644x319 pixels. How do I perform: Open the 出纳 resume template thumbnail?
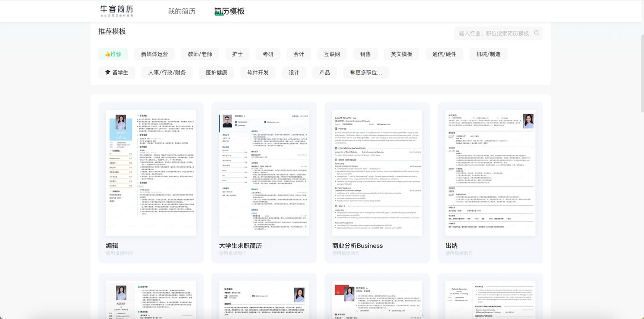click(x=490, y=173)
